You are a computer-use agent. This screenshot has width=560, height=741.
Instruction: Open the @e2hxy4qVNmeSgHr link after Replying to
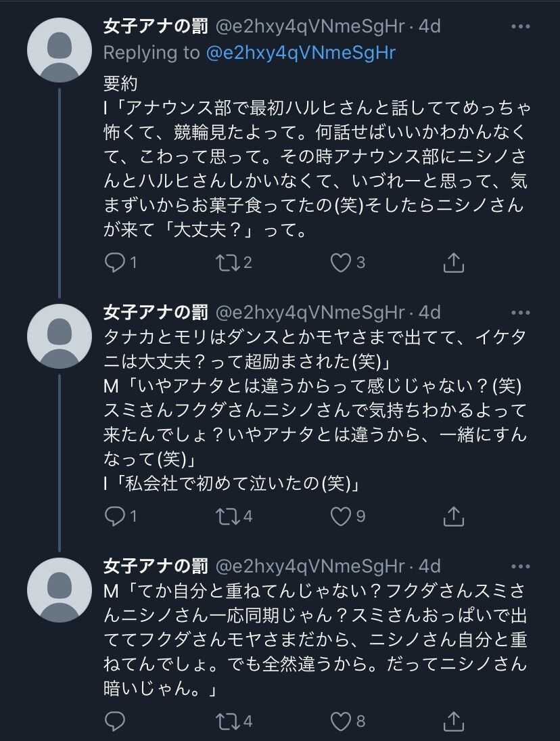[x=301, y=52]
